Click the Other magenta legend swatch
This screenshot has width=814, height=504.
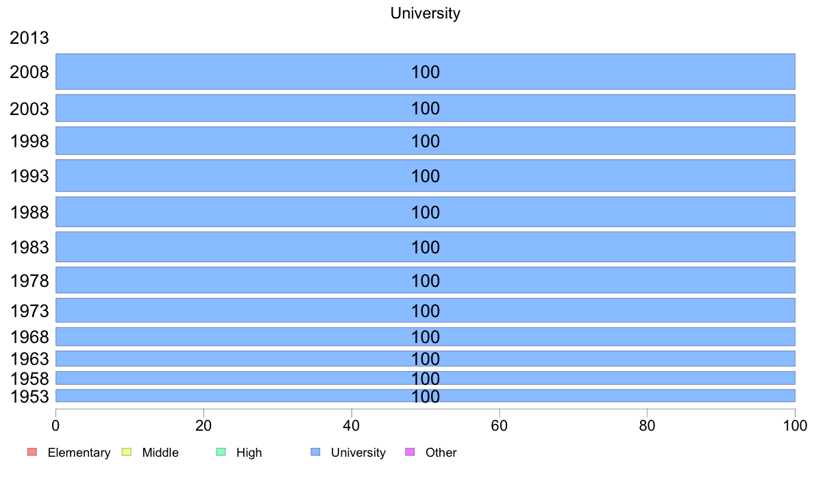coord(410,452)
